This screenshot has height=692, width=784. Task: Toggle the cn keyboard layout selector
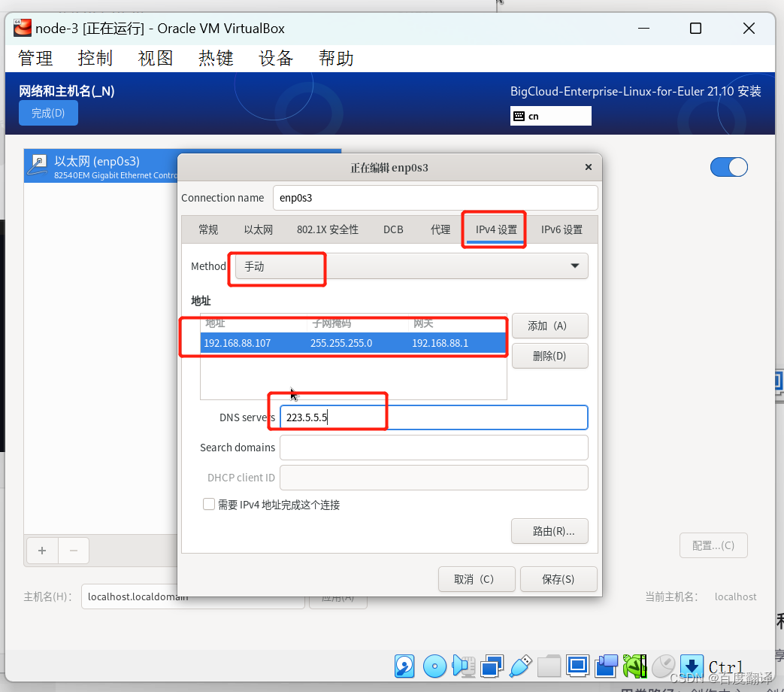point(550,116)
